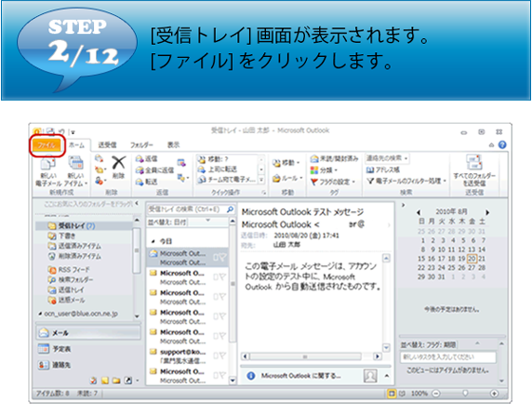
Task: Click the quick access send/receive icon
Action: point(50,131)
